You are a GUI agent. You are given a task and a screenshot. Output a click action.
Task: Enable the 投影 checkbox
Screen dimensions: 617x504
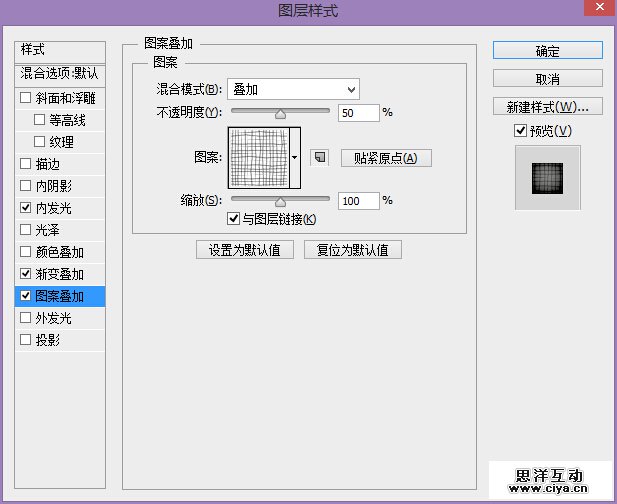(26, 340)
